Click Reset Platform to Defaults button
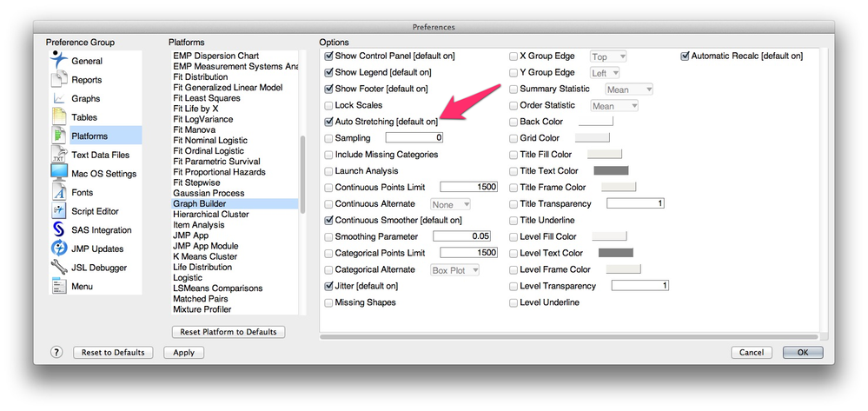Image resolution: width=868 pixels, height=411 pixels. pos(228,332)
